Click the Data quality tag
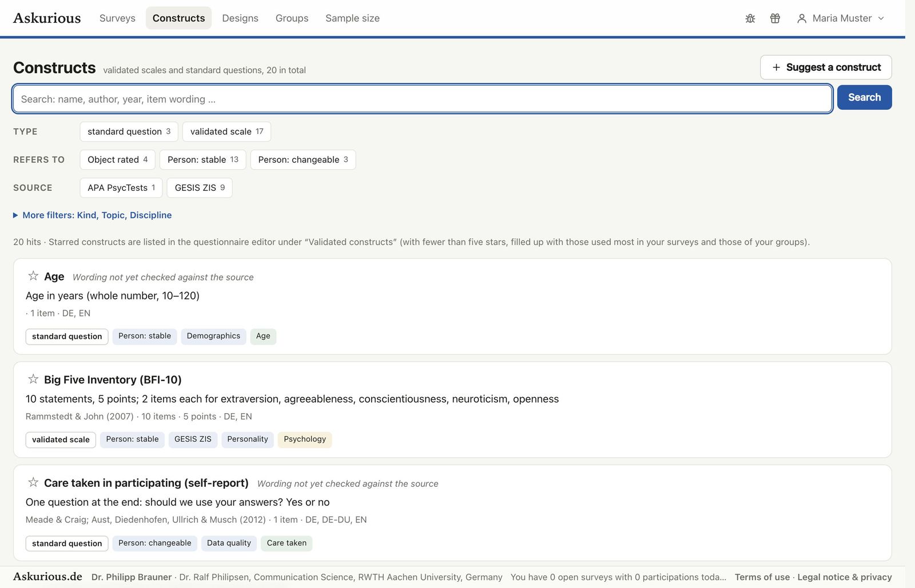The width and height of the screenshot is (915, 588). point(229,543)
